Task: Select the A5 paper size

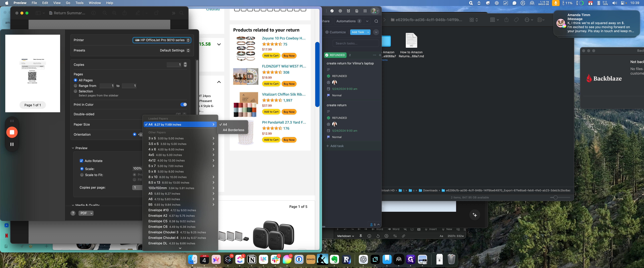Action: [x=180, y=193]
